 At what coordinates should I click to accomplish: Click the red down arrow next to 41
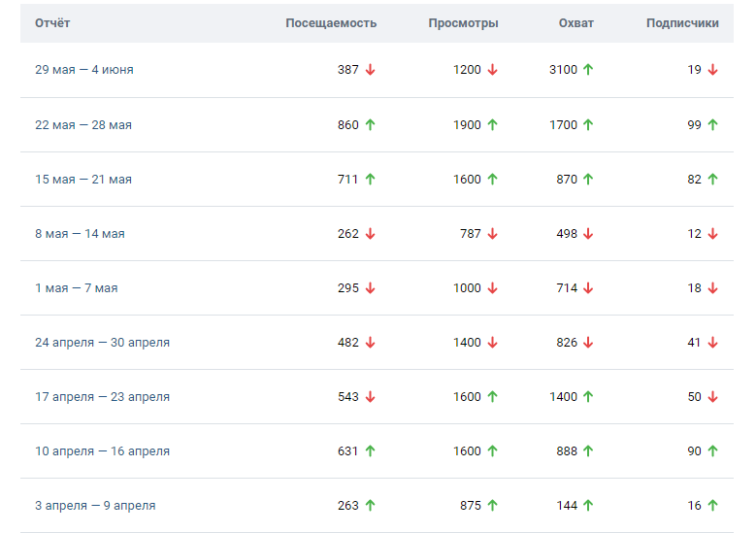pos(713,343)
